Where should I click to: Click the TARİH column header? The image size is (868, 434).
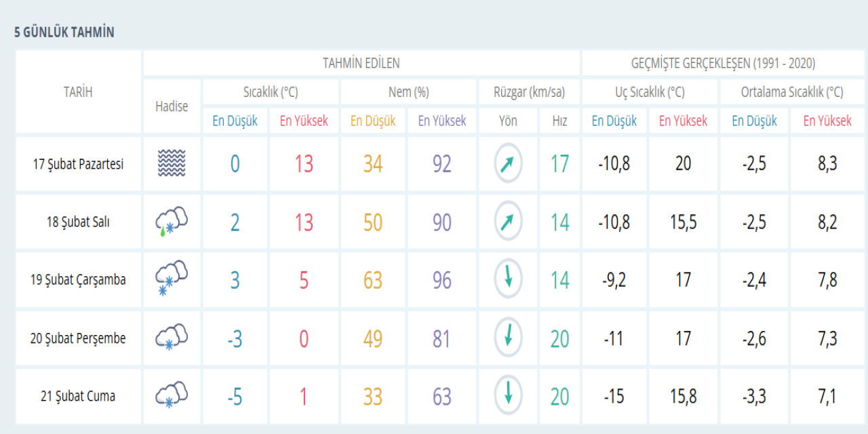pyautogui.click(x=78, y=92)
